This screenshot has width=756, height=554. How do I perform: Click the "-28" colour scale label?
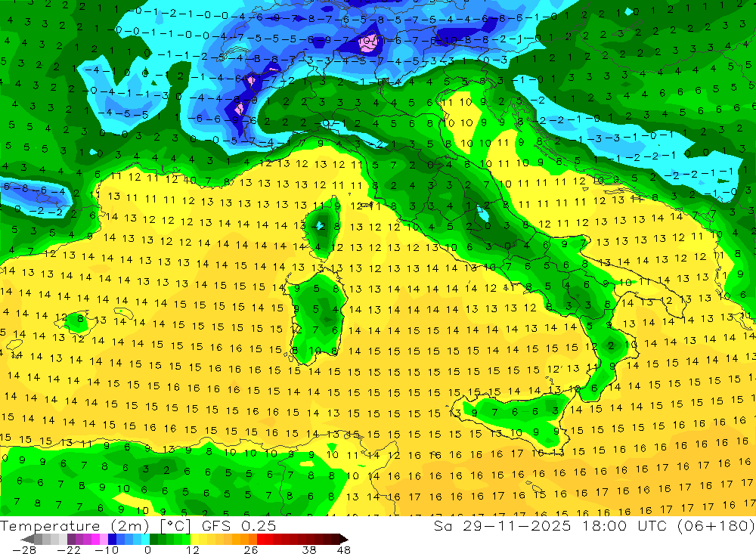point(23,549)
